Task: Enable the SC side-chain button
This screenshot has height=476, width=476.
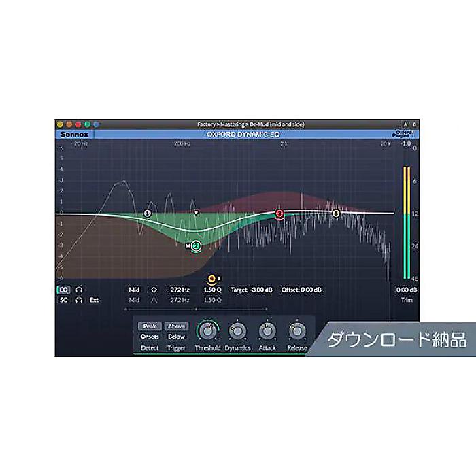Action: point(63,300)
